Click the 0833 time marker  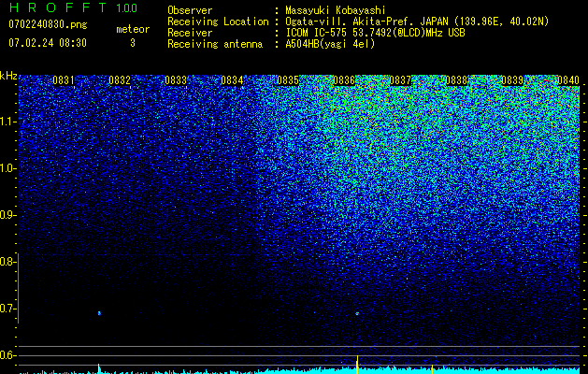(x=176, y=80)
